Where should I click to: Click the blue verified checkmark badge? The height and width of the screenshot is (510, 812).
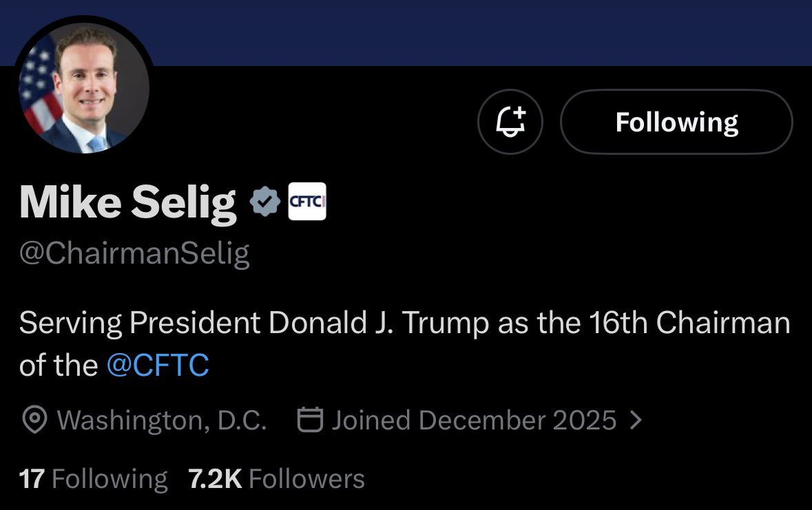coord(264,201)
